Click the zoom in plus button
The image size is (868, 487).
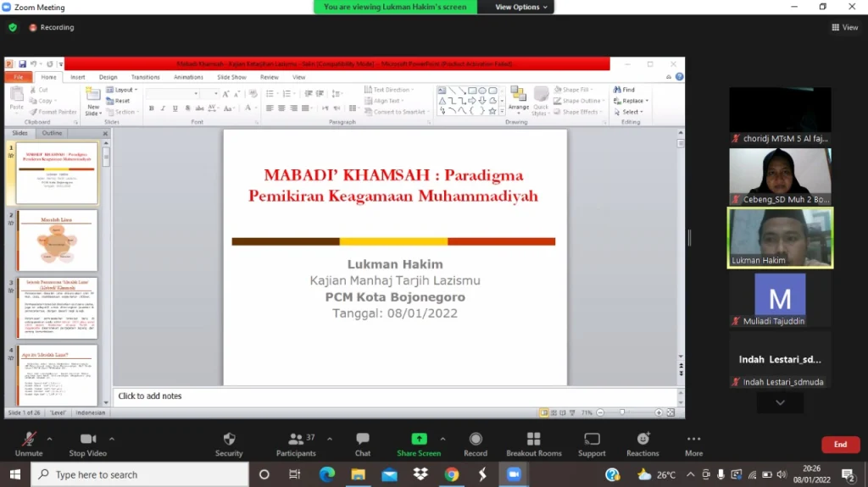[659, 412]
